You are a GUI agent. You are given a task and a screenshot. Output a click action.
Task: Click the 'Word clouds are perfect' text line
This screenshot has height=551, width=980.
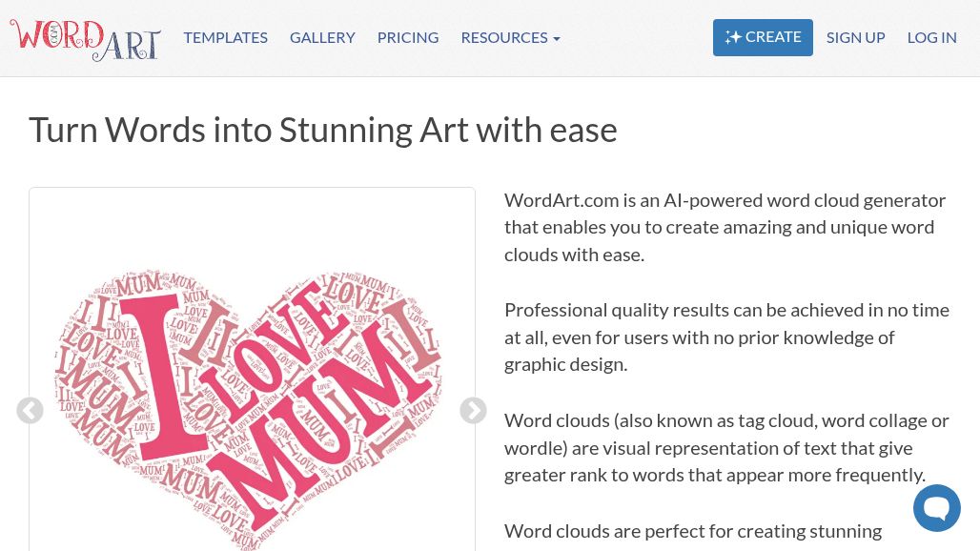pyautogui.click(x=693, y=531)
